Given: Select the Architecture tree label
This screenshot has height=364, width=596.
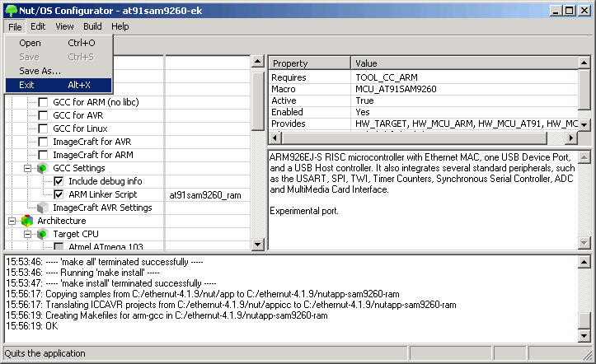Looking at the screenshot, I should point(62,221).
